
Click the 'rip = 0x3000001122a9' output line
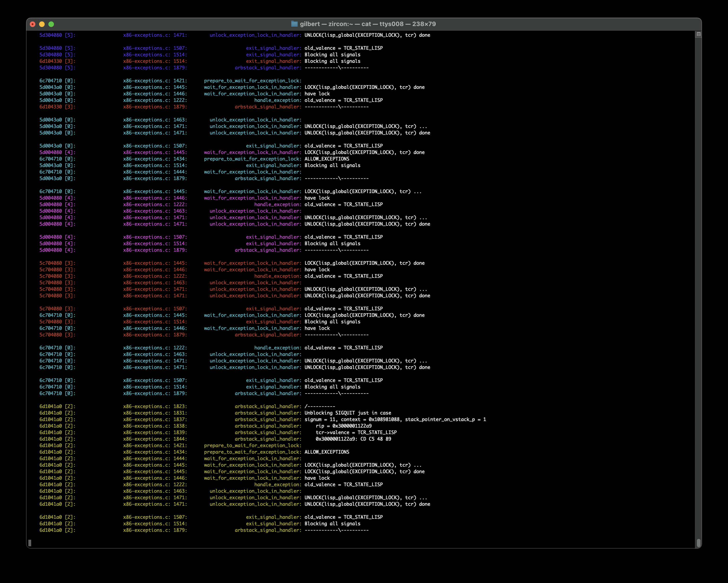(x=343, y=426)
